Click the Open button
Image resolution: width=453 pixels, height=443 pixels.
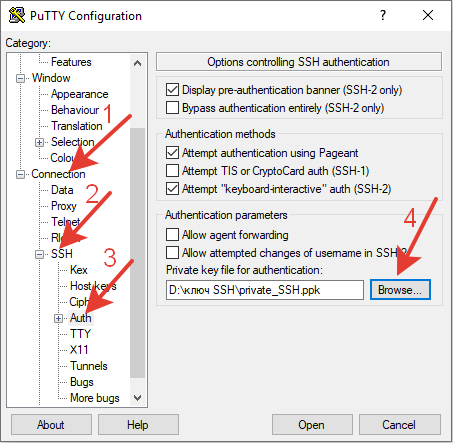point(312,425)
